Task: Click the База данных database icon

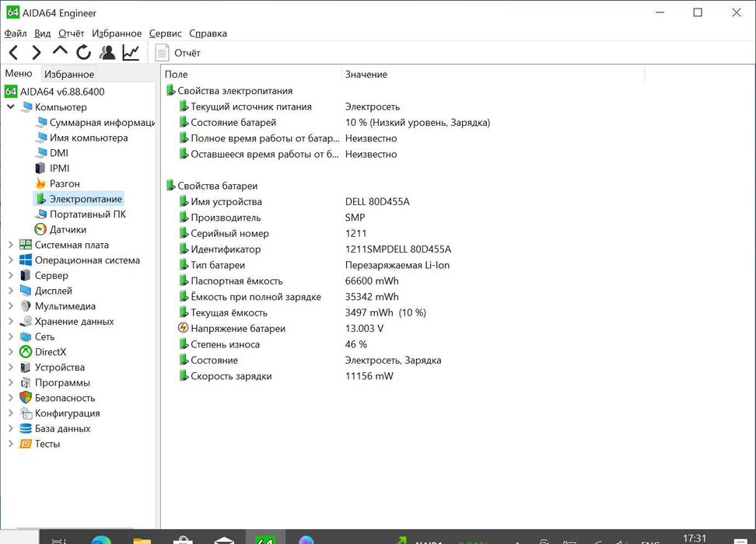Action: (x=26, y=428)
